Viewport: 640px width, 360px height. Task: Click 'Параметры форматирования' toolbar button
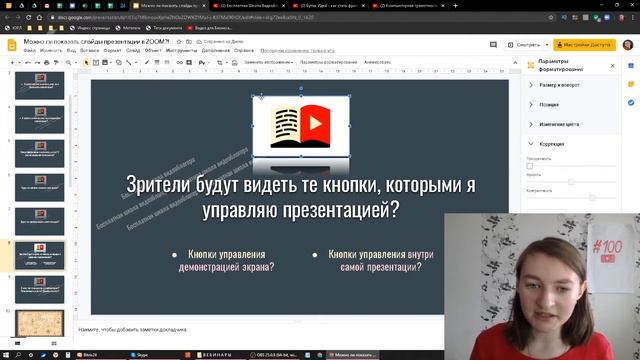click(x=329, y=62)
